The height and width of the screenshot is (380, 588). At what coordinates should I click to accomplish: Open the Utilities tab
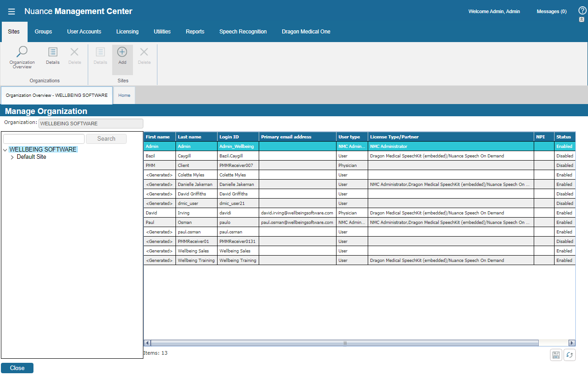click(162, 32)
